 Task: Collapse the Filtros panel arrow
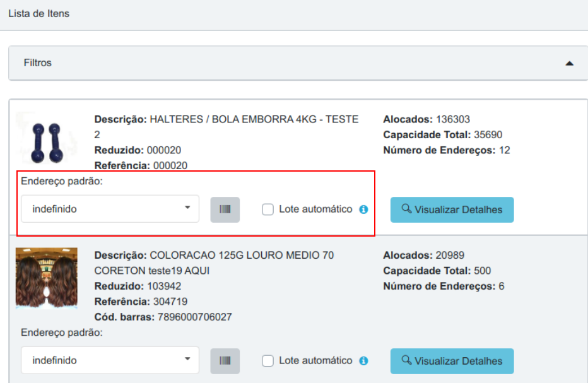[569, 63]
